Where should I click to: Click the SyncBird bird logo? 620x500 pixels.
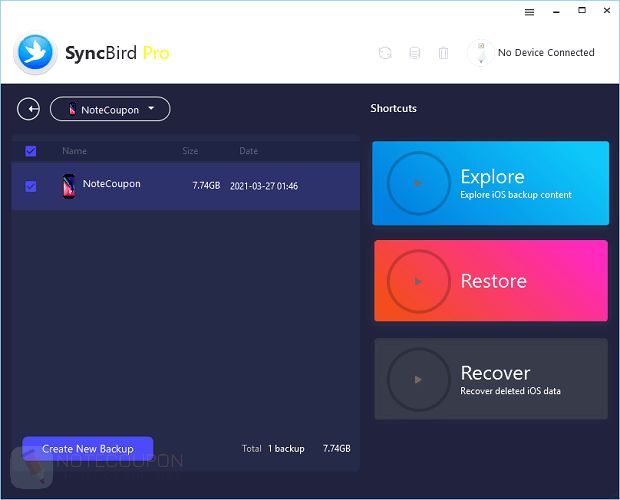35,53
